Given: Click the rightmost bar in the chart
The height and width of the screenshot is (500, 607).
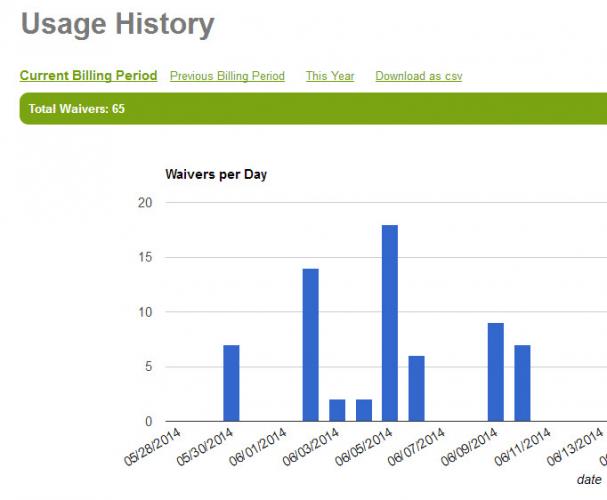Looking at the screenshot, I should (523, 383).
